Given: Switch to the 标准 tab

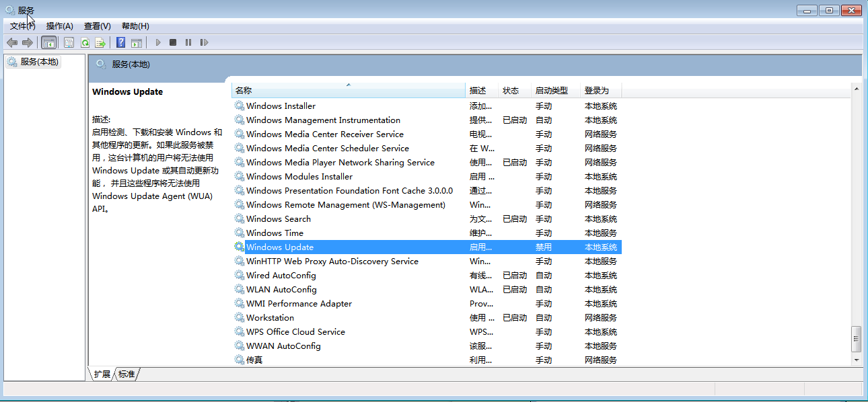Looking at the screenshot, I should click(126, 374).
